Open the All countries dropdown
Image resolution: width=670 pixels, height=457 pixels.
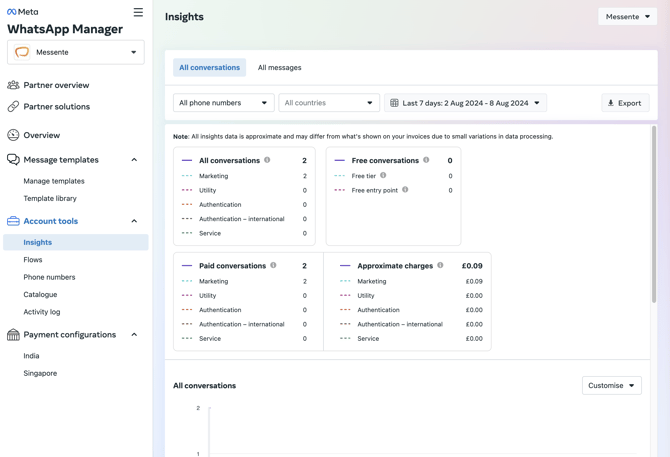coord(328,103)
